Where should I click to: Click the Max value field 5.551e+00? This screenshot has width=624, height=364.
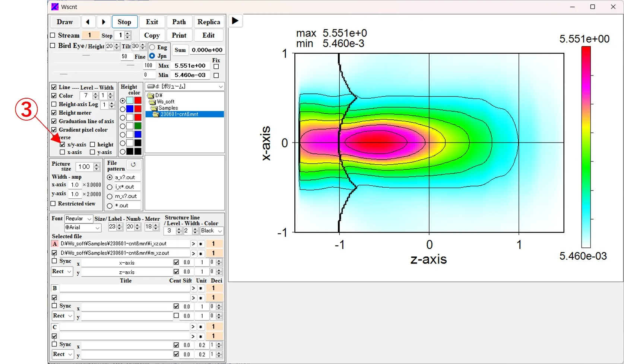pyautogui.click(x=190, y=66)
